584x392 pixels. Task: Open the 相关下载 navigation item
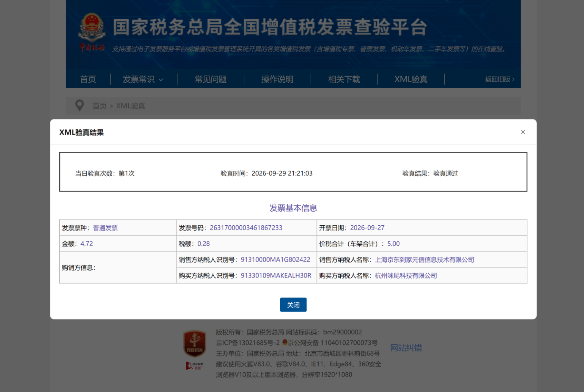tap(344, 79)
